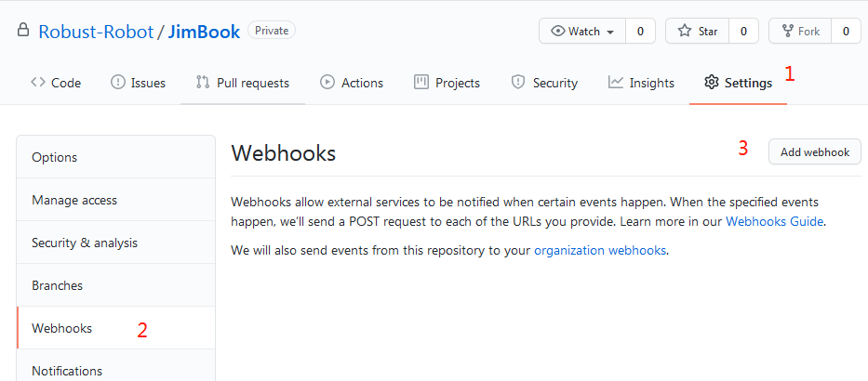868x381 pixels.
Task: Switch to the Security tab
Action: pyautogui.click(x=545, y=83)
